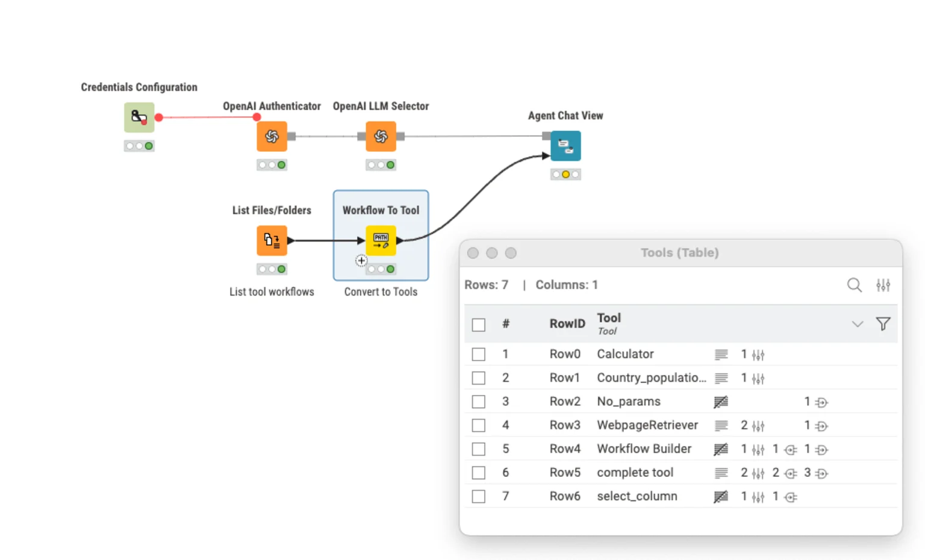Select the yellow Workflow To Tool node icon
This screenshot has height=560, width=925.
coord(381,240)
